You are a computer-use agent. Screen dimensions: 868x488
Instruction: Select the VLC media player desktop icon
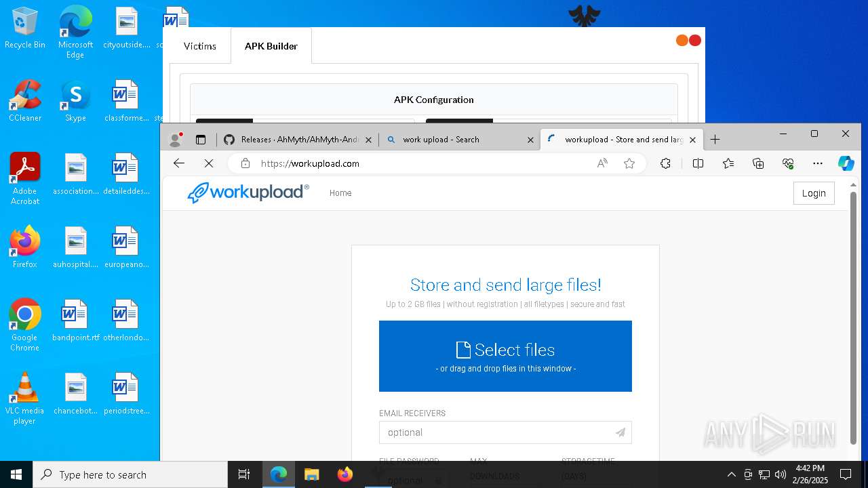25,399
